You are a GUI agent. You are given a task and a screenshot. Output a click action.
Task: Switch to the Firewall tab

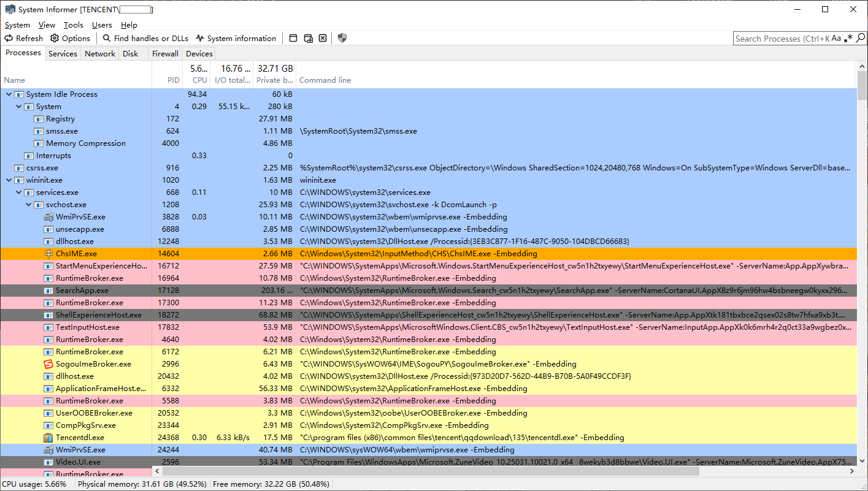pyautogui.click(x=165, y=53)
